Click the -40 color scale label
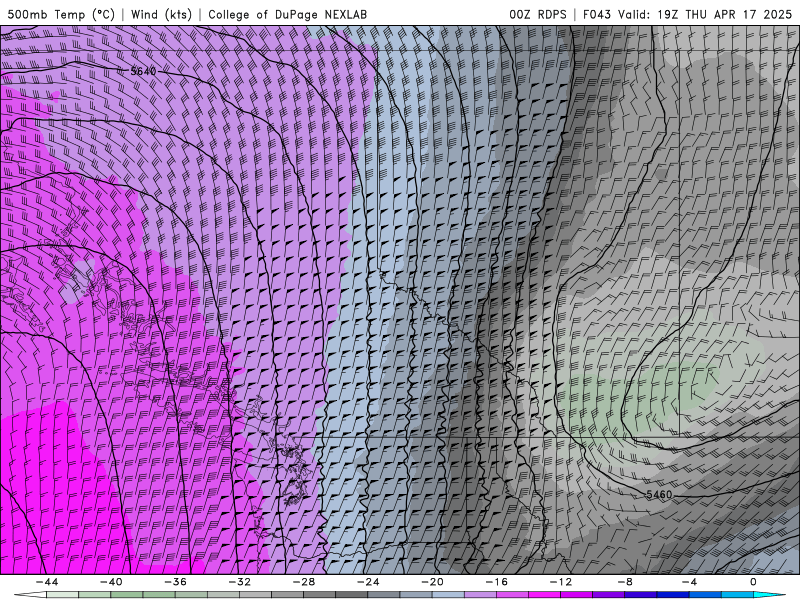Viewport: 800px width, 600px height. (x=111, y=582)
